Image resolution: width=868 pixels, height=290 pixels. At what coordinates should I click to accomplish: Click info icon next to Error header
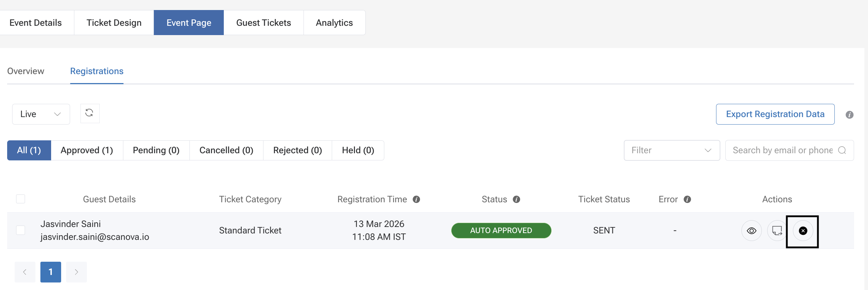point(687,199)
